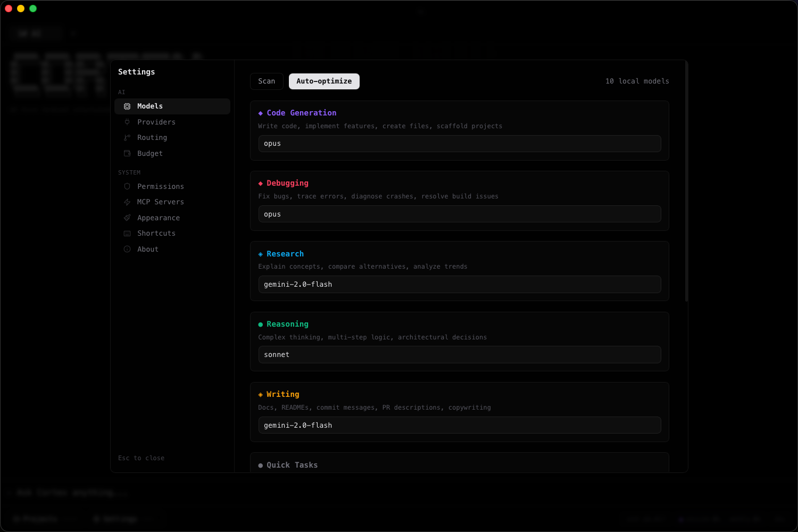Change the Research gemini-2.0-flash model
The width and height of the screenshot is (798, 532).
[x=459, y=284]
